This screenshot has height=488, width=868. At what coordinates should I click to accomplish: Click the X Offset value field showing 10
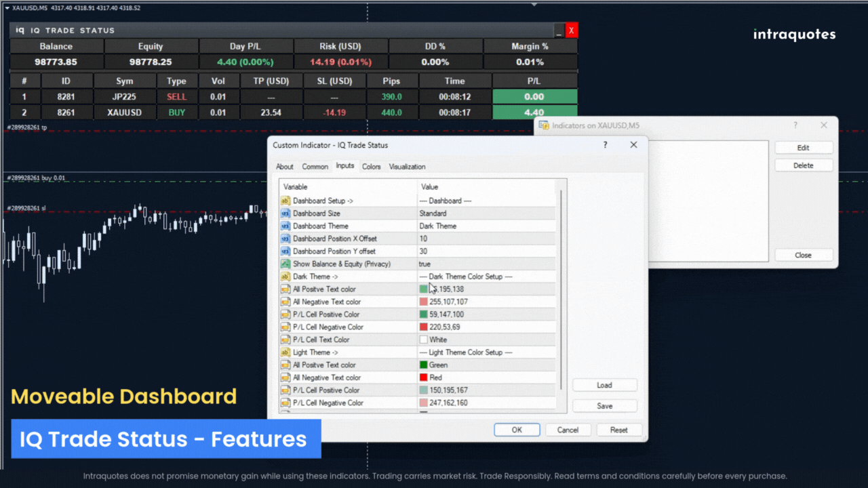click(x=486, y=239)
